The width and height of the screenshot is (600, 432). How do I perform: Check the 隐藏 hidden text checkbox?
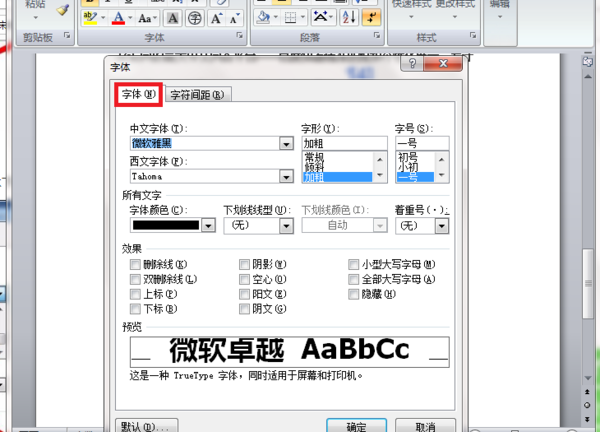353,294
